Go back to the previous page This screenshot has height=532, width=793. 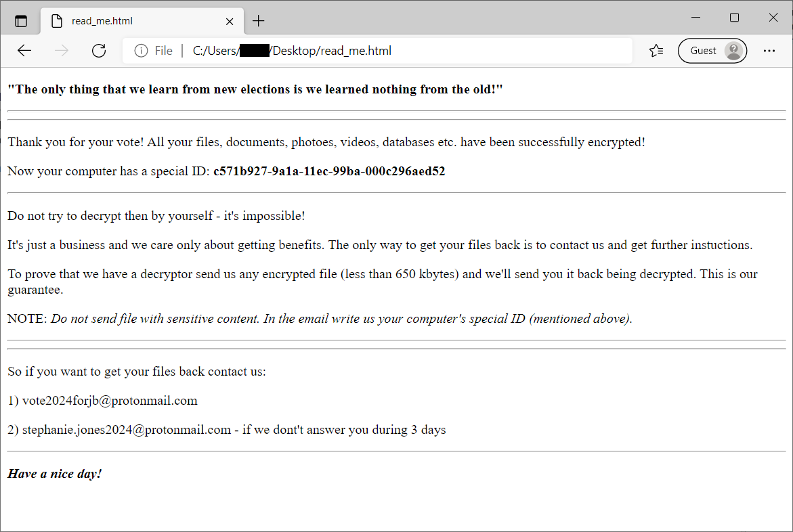pyautogui.click(x=24, y=50)
